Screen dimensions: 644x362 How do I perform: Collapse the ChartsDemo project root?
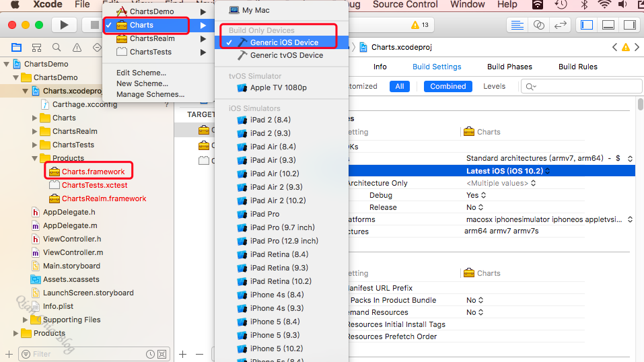(7, 64)
